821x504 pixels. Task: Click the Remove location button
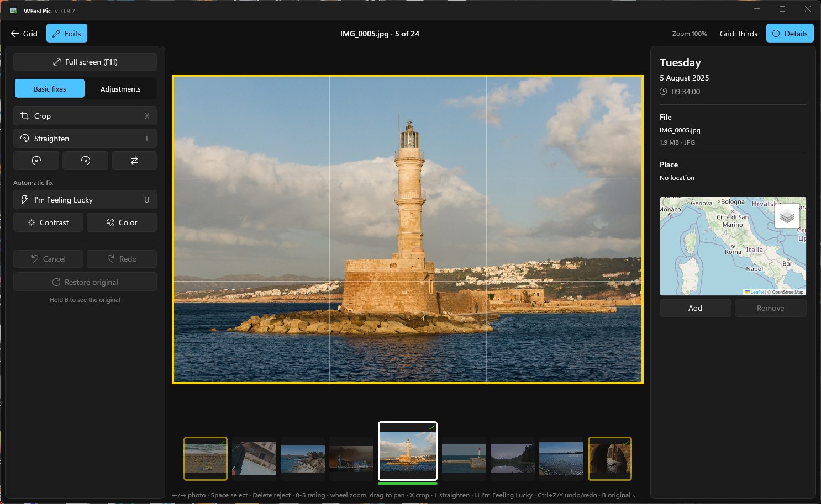coord(771,308)
